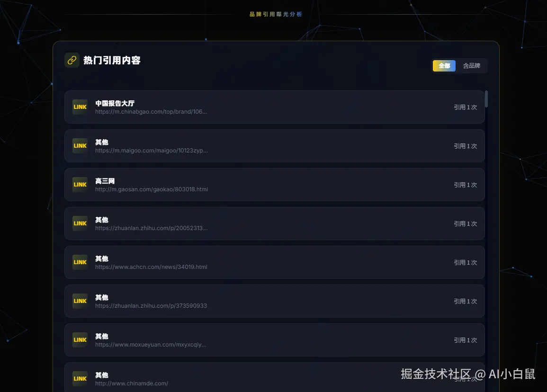Open the https://zhuanlan.zhihu.com/p/20052313... link
Image resolution: width=547 pixels, height=392 pixels.
[x=152, y=228]
